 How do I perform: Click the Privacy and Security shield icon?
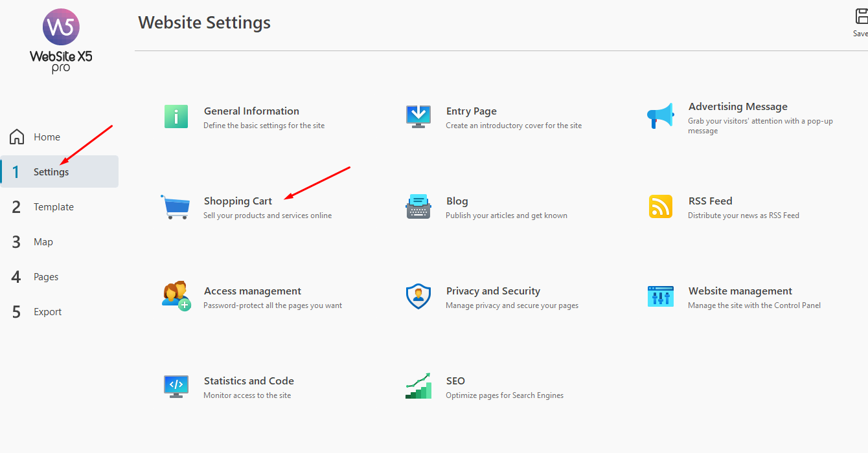click(418, 296)
